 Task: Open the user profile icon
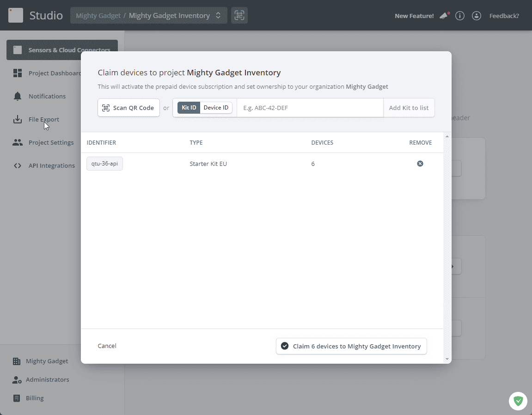tap(476, 16)
